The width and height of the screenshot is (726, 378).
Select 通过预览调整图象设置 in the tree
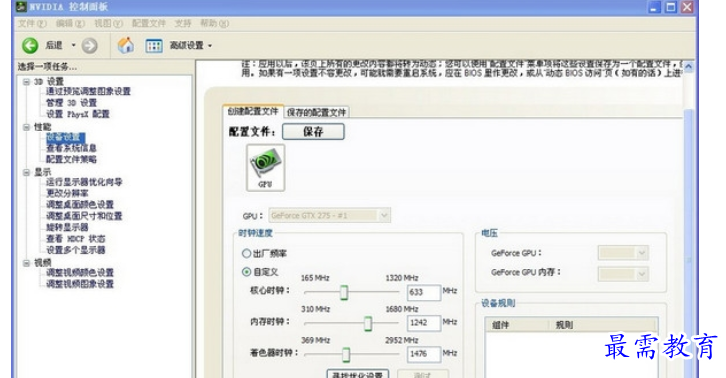88,91
